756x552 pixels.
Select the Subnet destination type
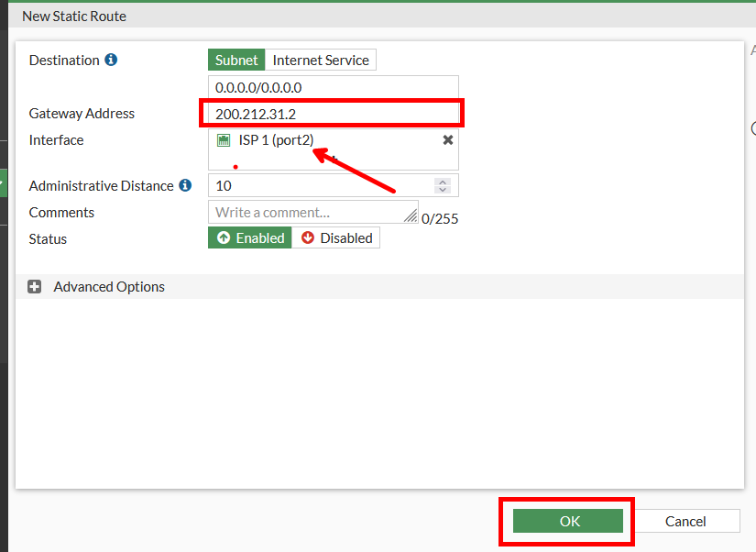click(x=236, y=61)
